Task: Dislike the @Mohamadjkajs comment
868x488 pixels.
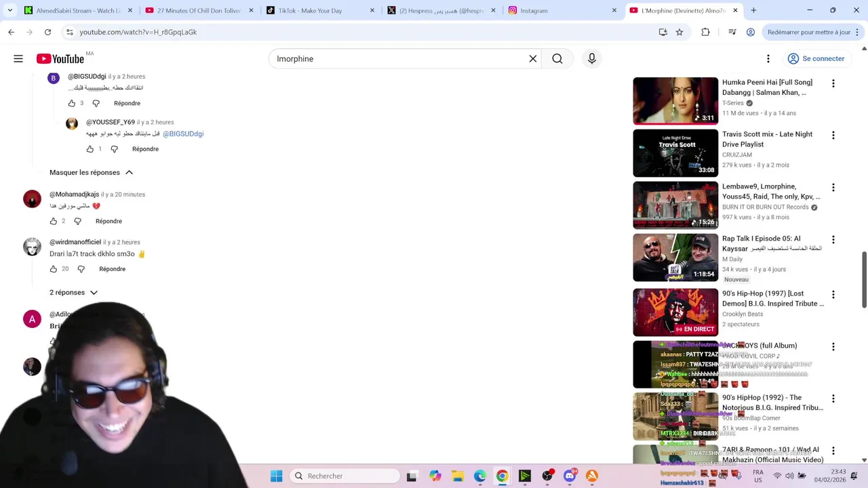Action: pos(77,221)
